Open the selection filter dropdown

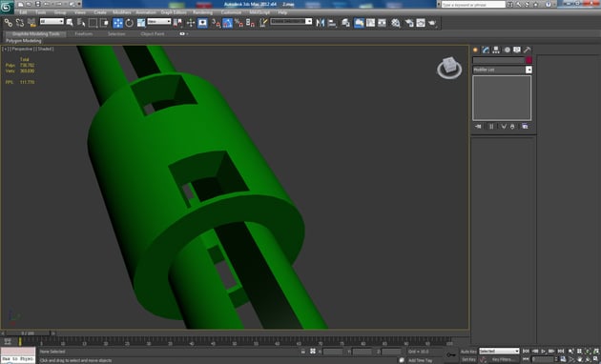(x=52, y=22)
